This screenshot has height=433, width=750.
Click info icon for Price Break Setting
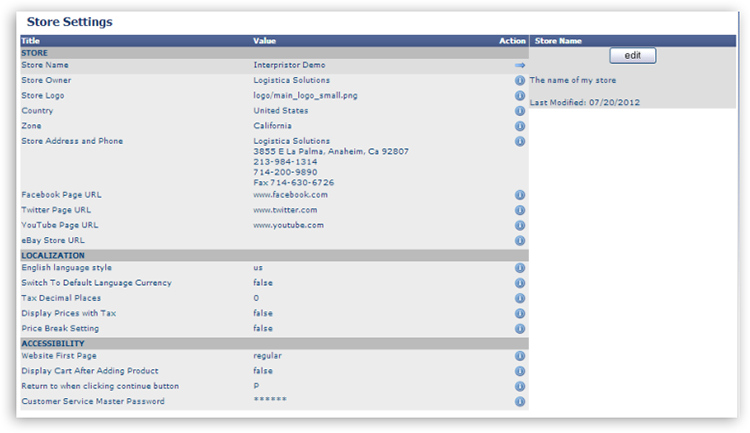click(x=520, y=329)
